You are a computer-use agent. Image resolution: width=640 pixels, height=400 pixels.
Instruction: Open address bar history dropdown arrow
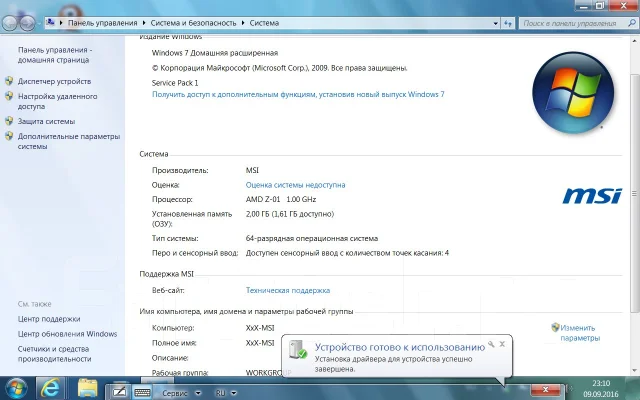pos(496,23)
